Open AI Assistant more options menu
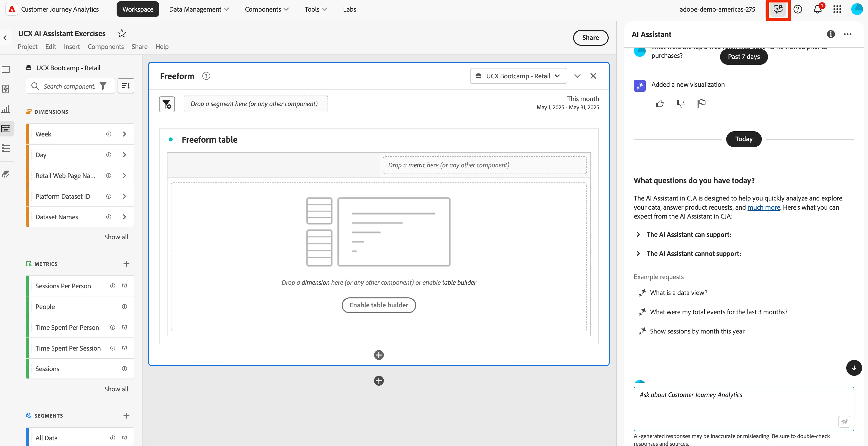Screen dimensions: 868x446 [x=847, y=34]
